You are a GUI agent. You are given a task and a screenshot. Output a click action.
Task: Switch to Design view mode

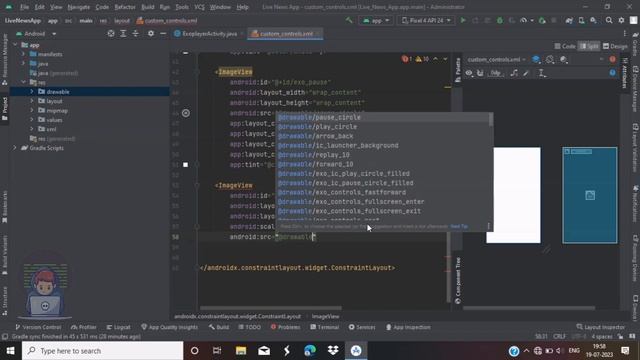click(615, 46)
